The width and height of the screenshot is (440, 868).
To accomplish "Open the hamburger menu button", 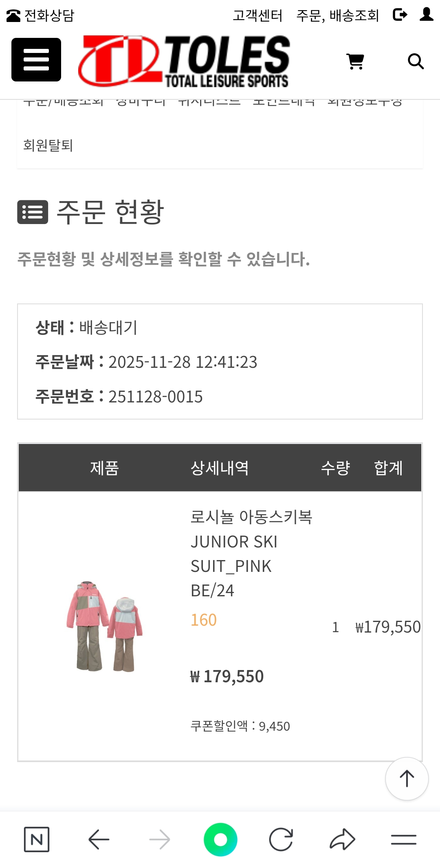I will (x=36, y=60).
